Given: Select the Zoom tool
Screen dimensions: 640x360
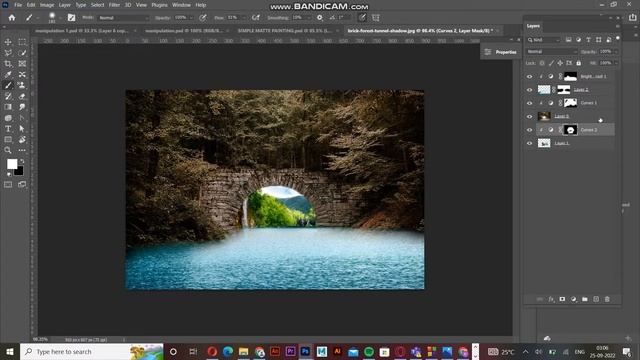Looking at the screenshot, I should (8, 150).
